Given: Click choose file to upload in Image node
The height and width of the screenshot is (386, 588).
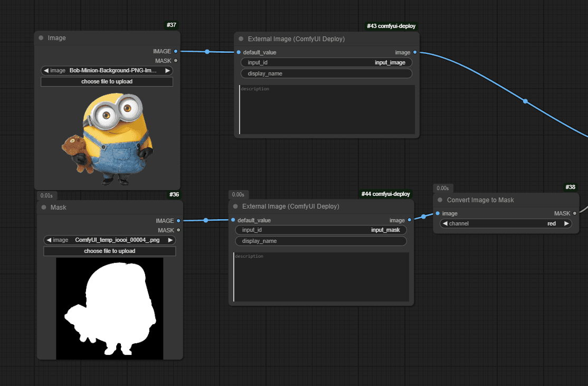Looking at the screenshot, I should pyautogui.click(x=107, y=82).
